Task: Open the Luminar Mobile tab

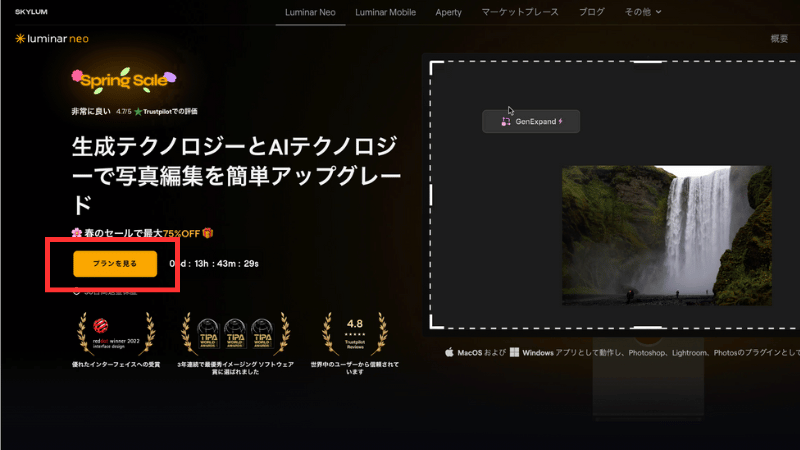Action: (x=385, y=12)
